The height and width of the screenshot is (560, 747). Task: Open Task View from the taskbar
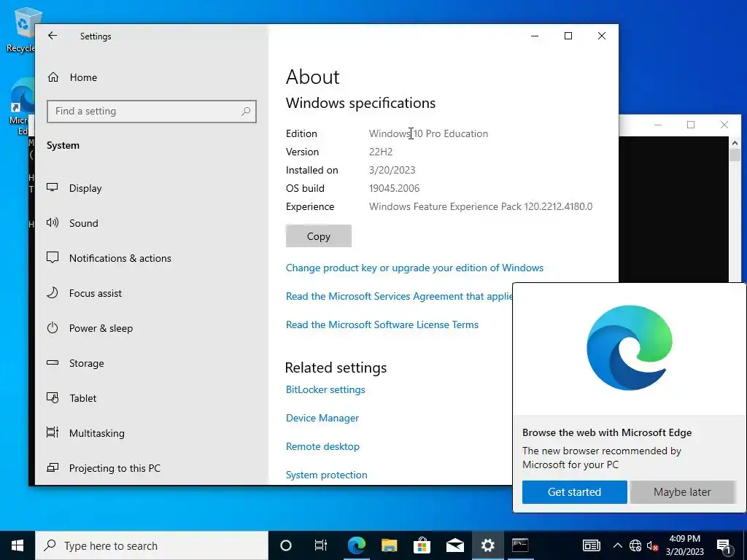(x=321, y=545)
